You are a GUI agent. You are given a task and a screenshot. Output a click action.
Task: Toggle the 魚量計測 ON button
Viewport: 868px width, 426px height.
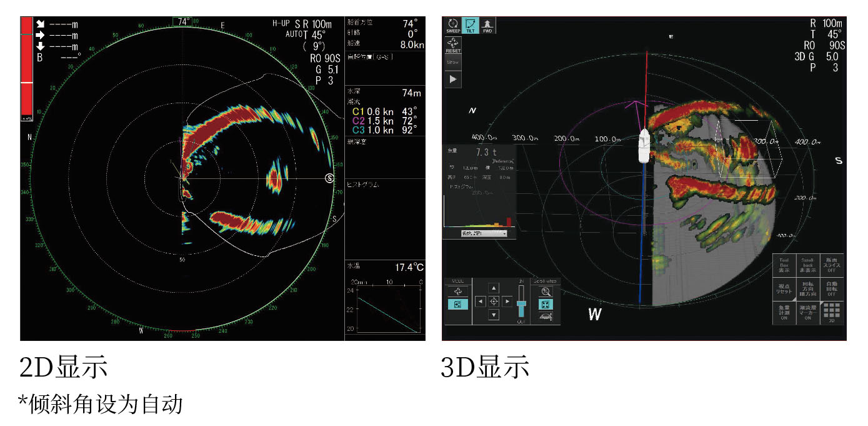point(784,313)
